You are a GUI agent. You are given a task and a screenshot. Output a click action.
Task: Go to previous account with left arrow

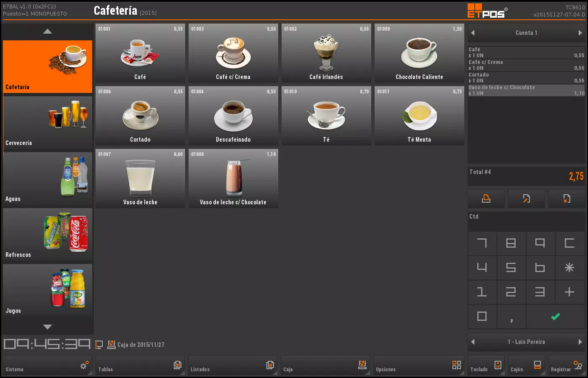point(473,33)
